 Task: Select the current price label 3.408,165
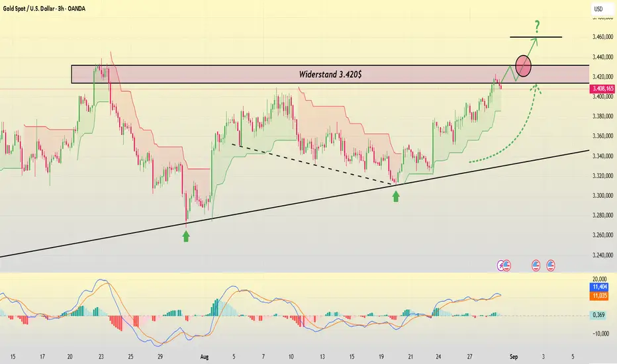tap(603, 89)
